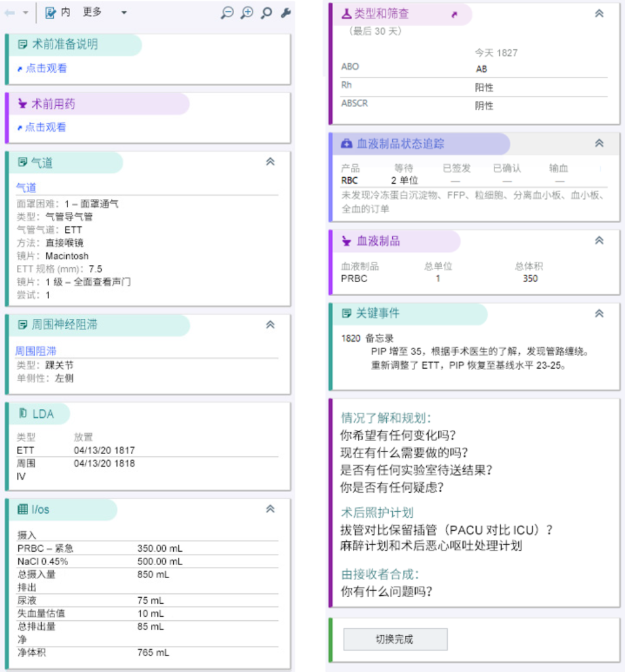Click the NaCl 0.45% intake row
Screen dimensions: 625x672
(x=148, y=562)
